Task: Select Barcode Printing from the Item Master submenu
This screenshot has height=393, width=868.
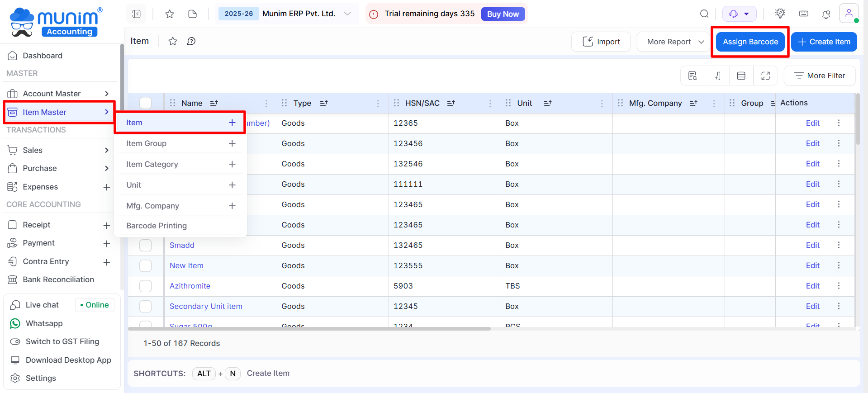Action: tap(157, 226)
